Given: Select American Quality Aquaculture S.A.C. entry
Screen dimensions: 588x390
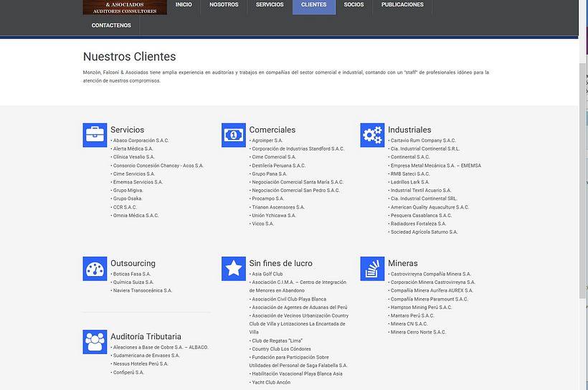Looking at the screenshot, I should (430, 207).
